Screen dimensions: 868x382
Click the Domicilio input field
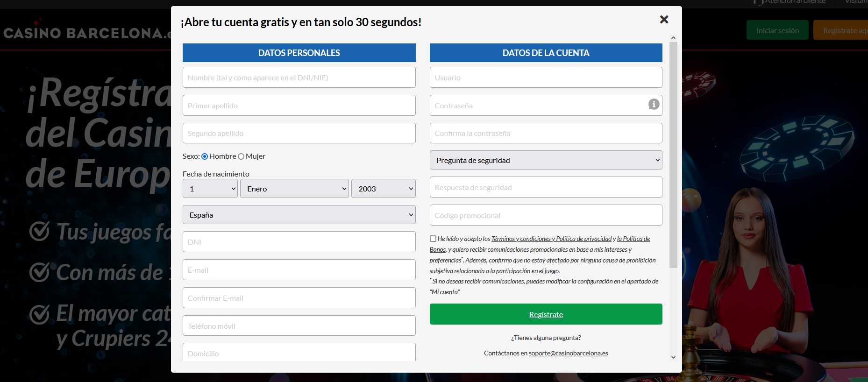[x=299, y=352]
